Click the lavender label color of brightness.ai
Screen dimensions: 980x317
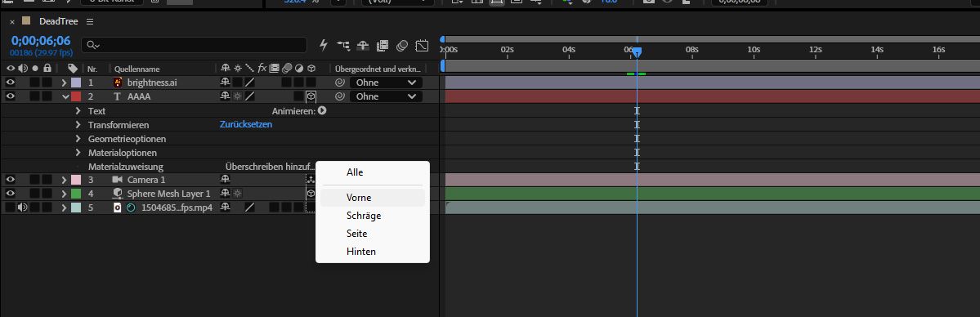click(76, 82)
